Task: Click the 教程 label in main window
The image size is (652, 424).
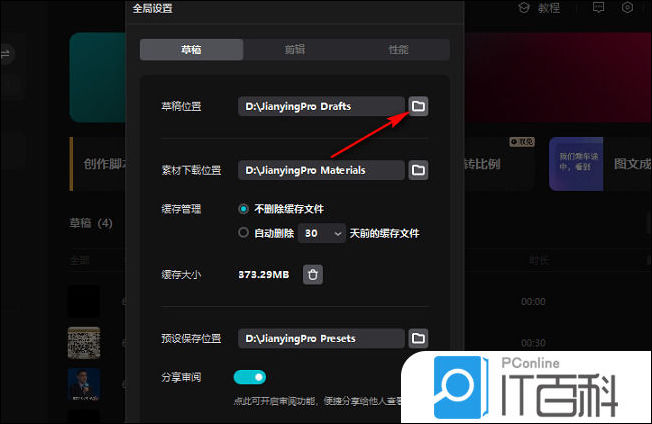Action: tap(549, 8)
